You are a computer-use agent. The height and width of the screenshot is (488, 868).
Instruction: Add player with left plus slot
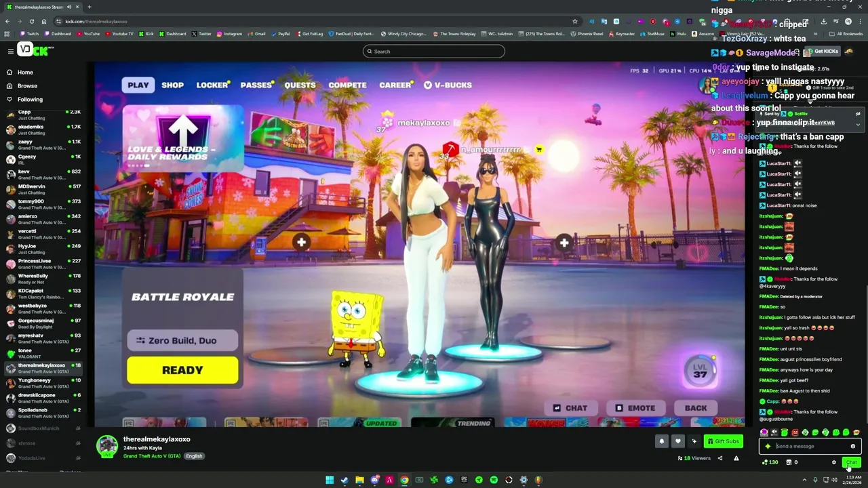click(x=302, y=242)
